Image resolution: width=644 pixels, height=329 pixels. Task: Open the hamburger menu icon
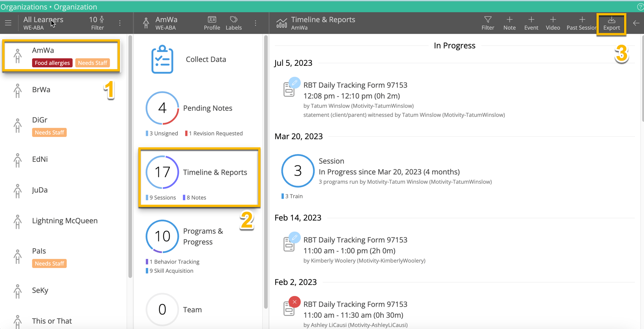point(8,23)
